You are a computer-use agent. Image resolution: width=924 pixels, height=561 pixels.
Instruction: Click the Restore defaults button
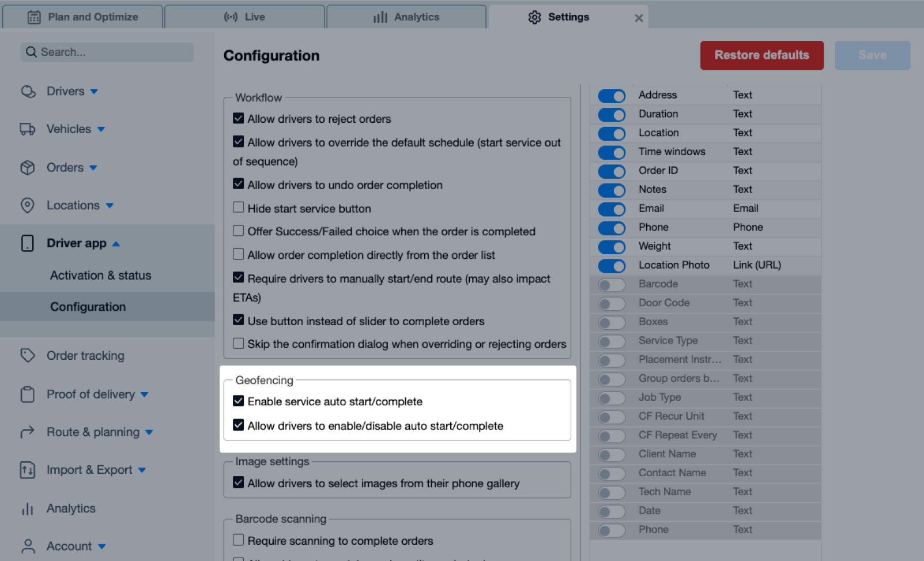[x=761, y=55]
